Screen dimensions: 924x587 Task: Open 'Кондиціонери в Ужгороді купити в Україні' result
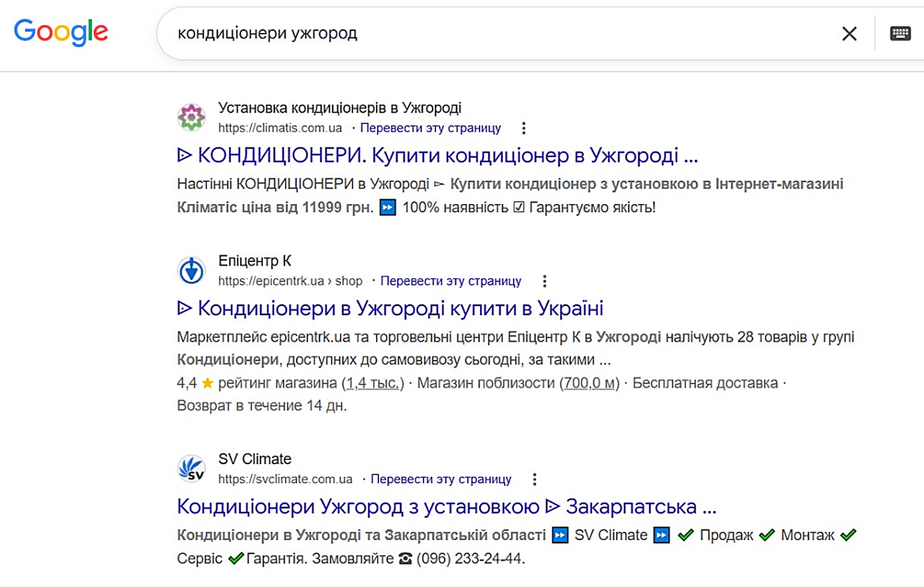(x=390, y=308)
